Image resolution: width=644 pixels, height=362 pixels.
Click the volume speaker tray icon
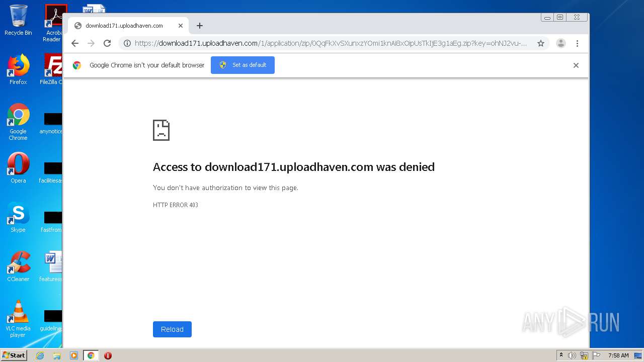[572, 355]
